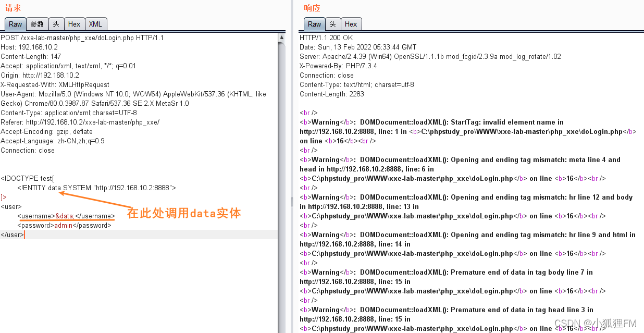Click the opening <user> tag line
This screenshot has height=333, width=644.
pyautogui.click(x=11, y=207)
